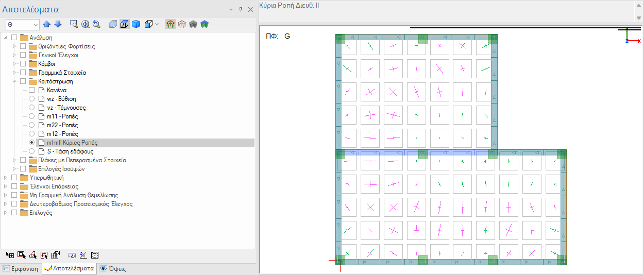The width and height of the screenshot is (644, 275).
Task: Expand the Κόμβοι node
Action: point(14,64)
